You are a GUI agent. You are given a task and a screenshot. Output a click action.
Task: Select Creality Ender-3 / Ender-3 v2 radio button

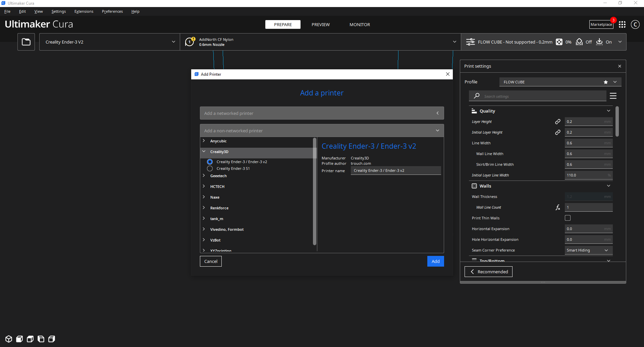210,162
